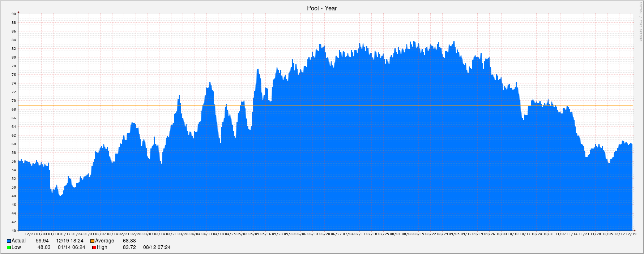
Task: Select the Actual value 59.94
Action: tap(42, 241)
